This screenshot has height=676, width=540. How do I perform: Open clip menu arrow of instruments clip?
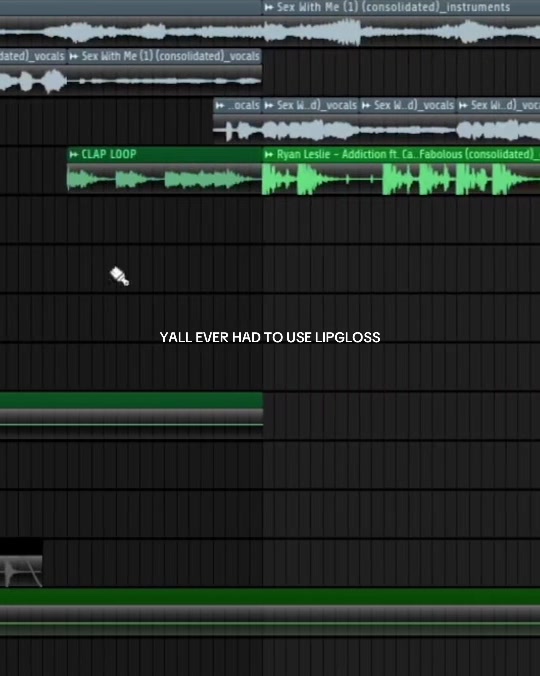coord(269,7)
